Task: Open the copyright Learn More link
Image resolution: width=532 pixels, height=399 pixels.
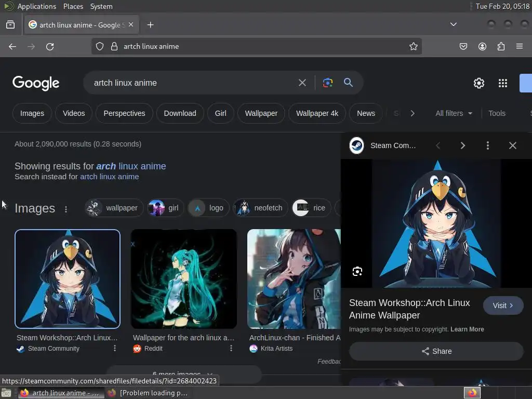Action: (x=467, y=329)
